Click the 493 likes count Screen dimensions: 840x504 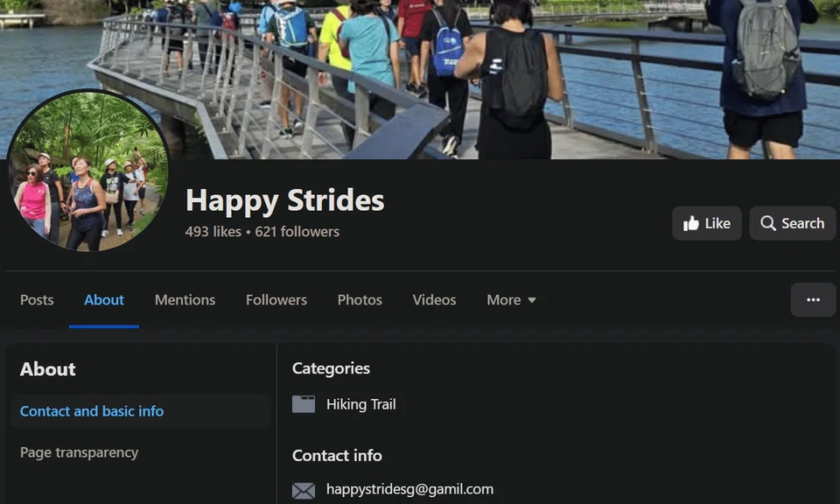tap(213, 231)
